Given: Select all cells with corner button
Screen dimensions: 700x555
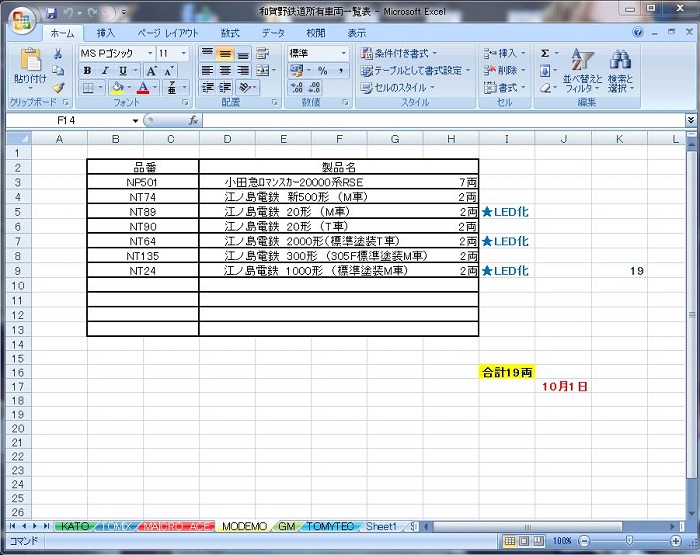Looking at the screenshot, I should [19, 139].
